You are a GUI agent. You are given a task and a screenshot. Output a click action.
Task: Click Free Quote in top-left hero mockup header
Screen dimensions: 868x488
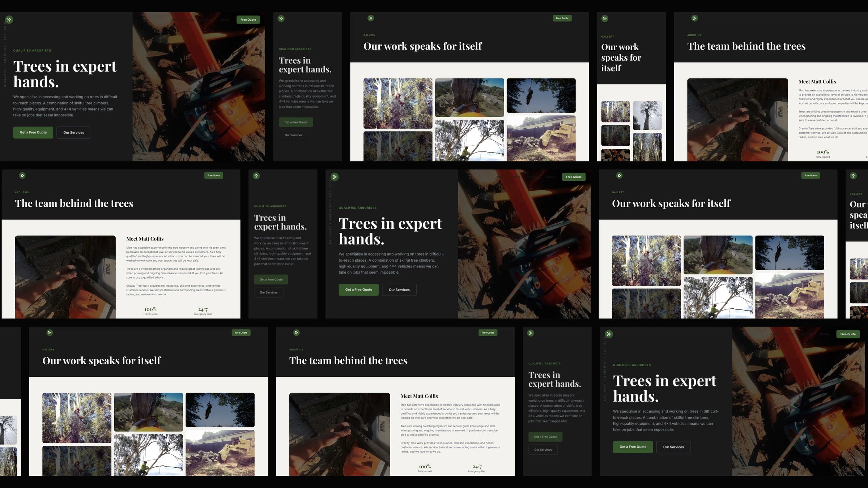(248, 20)
